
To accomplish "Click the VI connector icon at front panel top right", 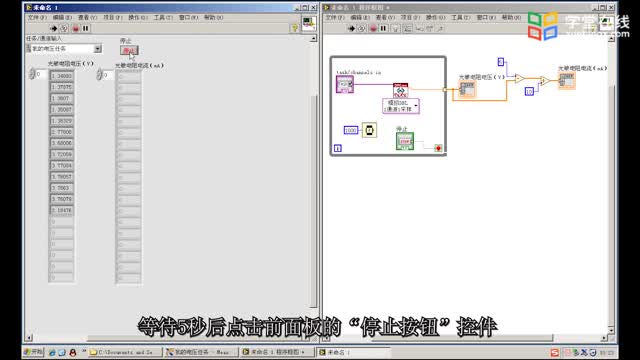I will click(309, 23).
